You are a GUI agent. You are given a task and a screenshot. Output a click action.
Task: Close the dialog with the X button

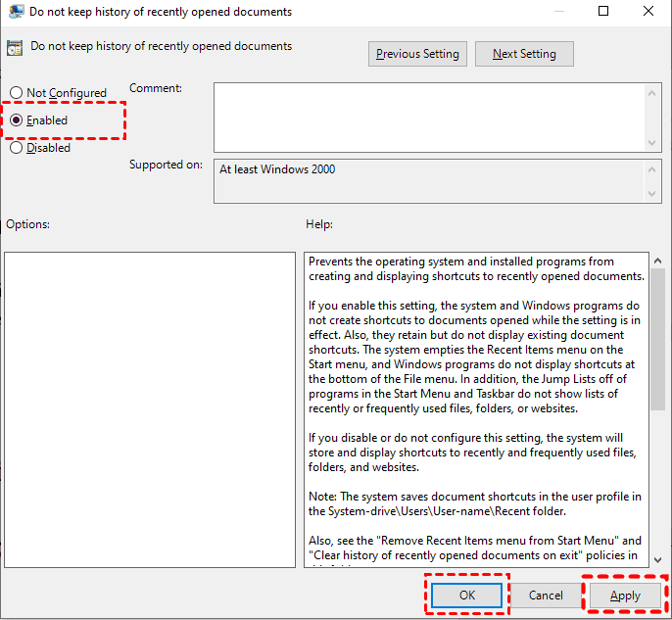click(x=648, y=11)
